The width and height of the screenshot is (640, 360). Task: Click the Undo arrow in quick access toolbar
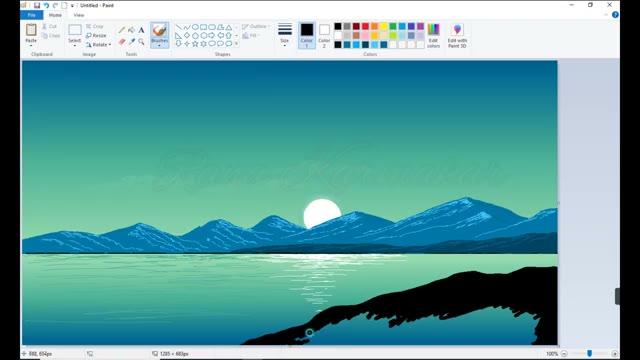[x=46, y=5]
